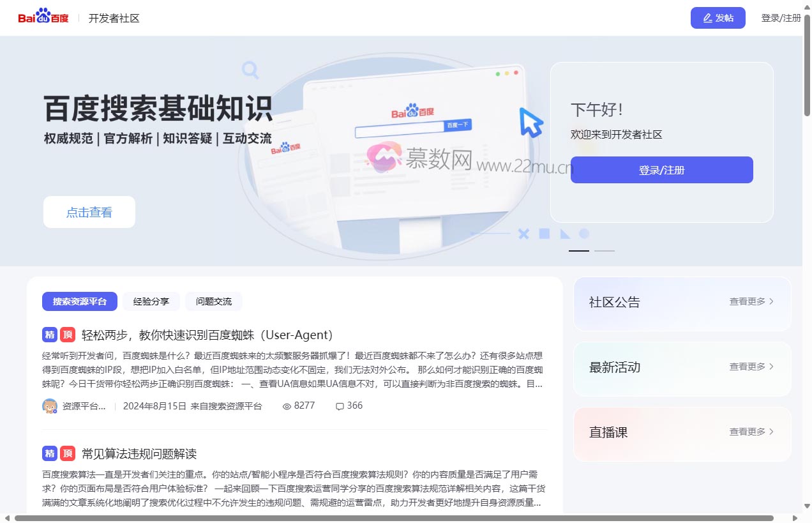Click the 顶 badge on the 常见算法违规问题解读 post
The width and height of the screenshot is (812, 523).
pos(69,454)
